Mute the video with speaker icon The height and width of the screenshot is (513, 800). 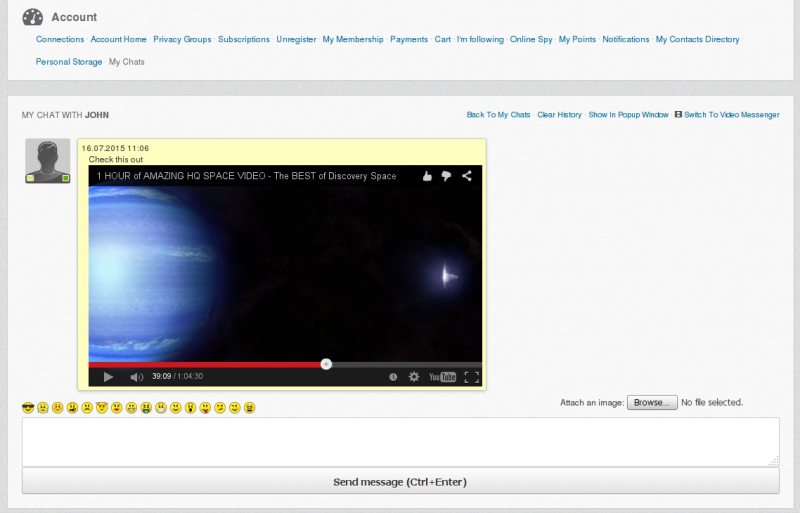click(x=136, y=377)
